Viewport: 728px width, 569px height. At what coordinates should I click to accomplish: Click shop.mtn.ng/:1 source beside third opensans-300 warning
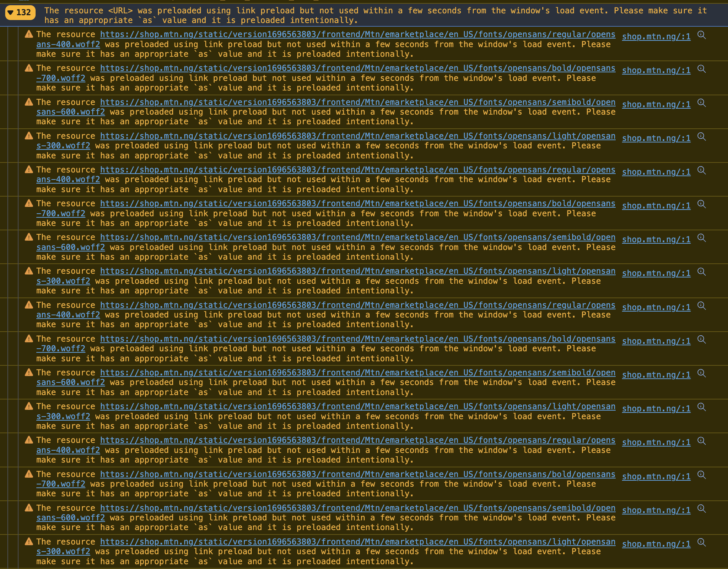click(656, 408)
